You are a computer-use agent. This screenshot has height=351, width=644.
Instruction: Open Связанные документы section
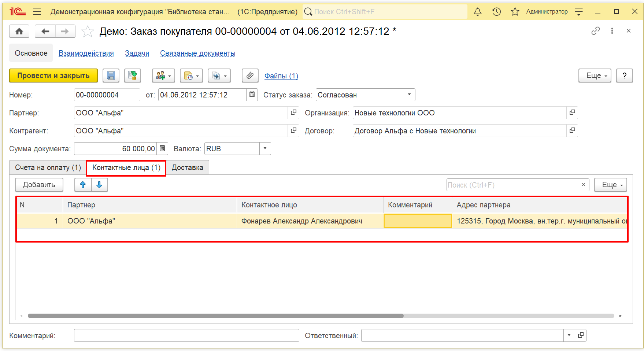point(198,53)
